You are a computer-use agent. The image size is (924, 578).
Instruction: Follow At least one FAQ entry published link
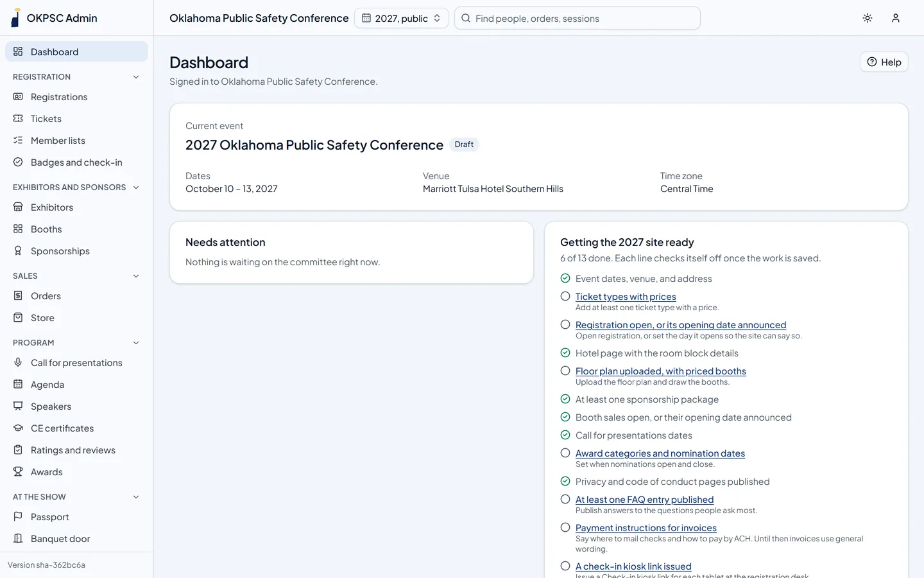tap(644, 499)
